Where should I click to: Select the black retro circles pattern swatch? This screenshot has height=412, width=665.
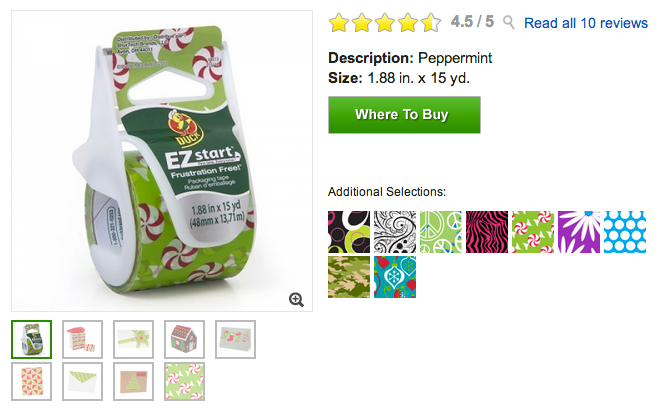click(349, 232)
